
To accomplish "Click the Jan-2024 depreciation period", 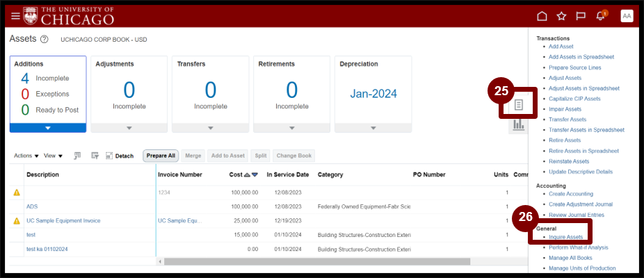I will (373, 94).
